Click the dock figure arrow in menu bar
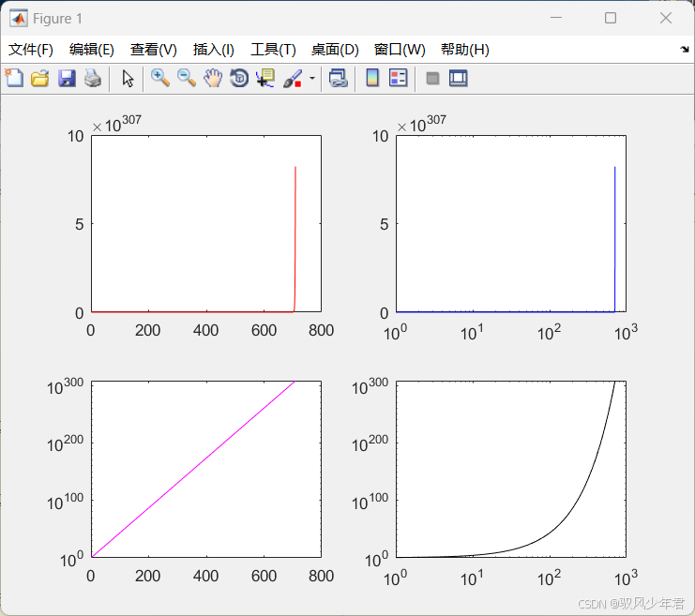695x616 pixels. coord(685,49)
